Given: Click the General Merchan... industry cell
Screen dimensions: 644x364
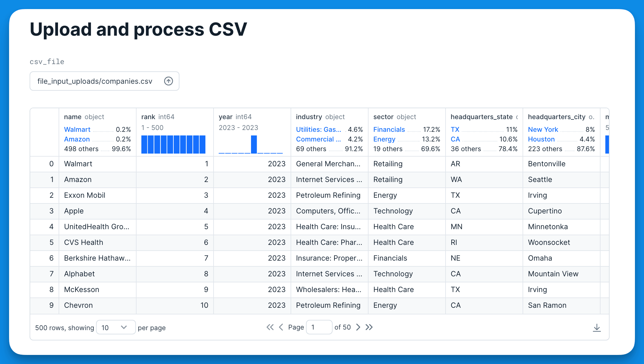Looking at the screenshot, I should click(x=330, y=164).
